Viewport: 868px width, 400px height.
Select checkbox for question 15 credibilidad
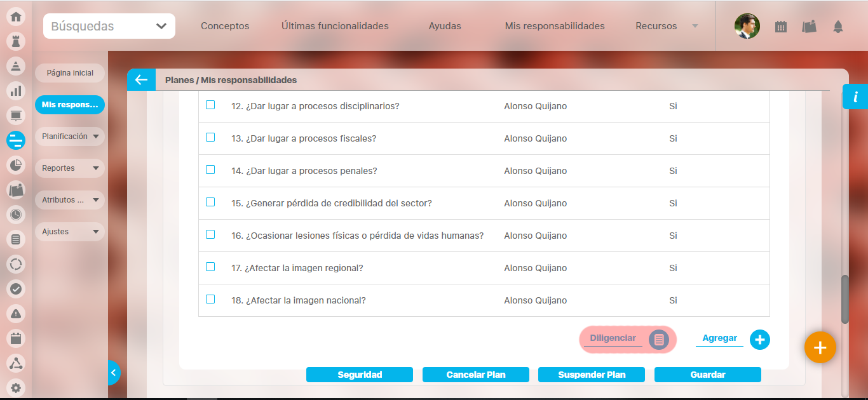[x=210, y=202]
